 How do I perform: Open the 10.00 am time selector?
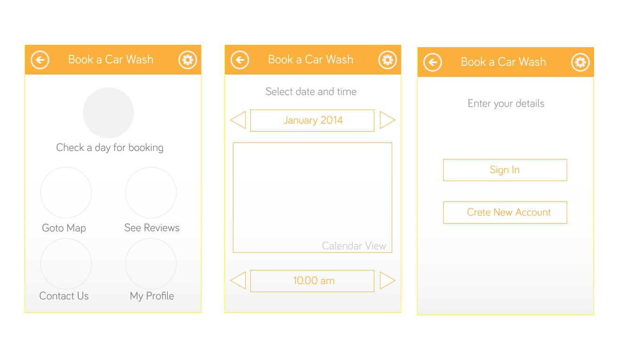pos(312,280)
